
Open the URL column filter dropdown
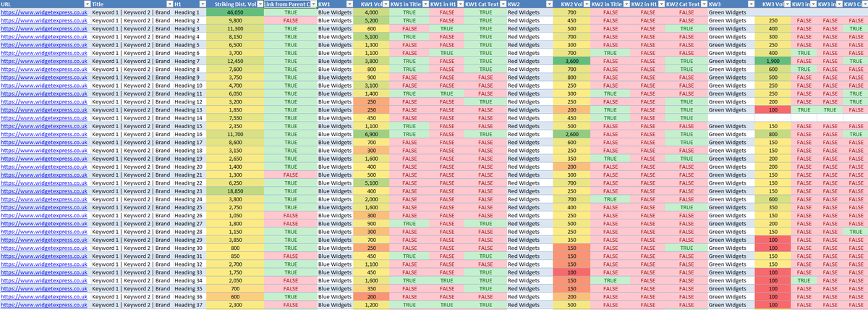point(87,4)
